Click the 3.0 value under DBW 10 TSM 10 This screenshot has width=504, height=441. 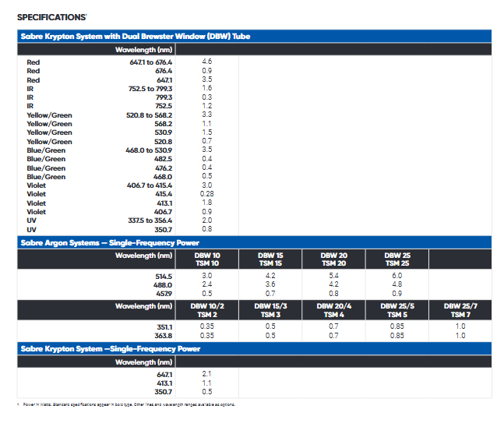click(x=207, y=276)
